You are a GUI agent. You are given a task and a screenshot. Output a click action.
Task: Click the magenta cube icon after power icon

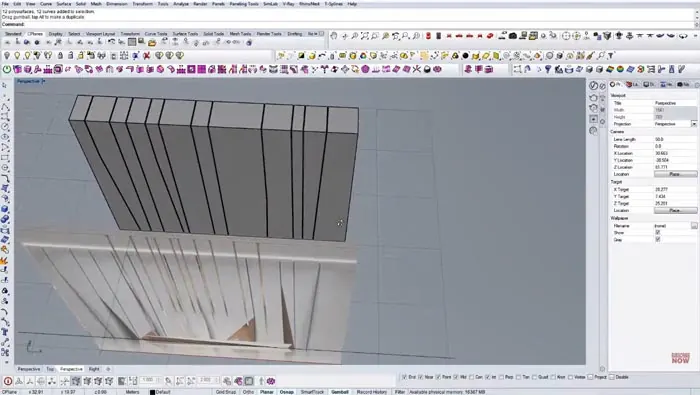pyautogui.click(x=17, y=69)
